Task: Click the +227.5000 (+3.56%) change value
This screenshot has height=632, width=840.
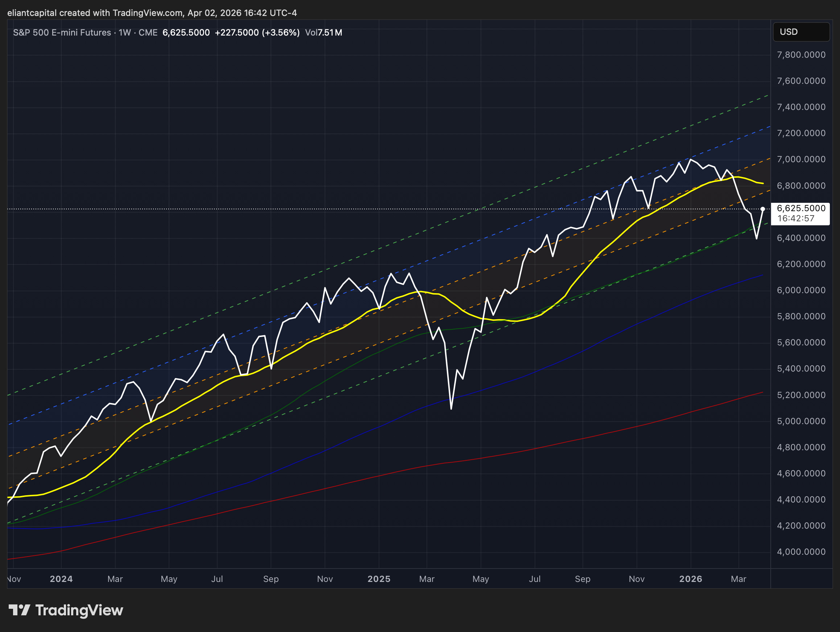Action: point(257,33)
